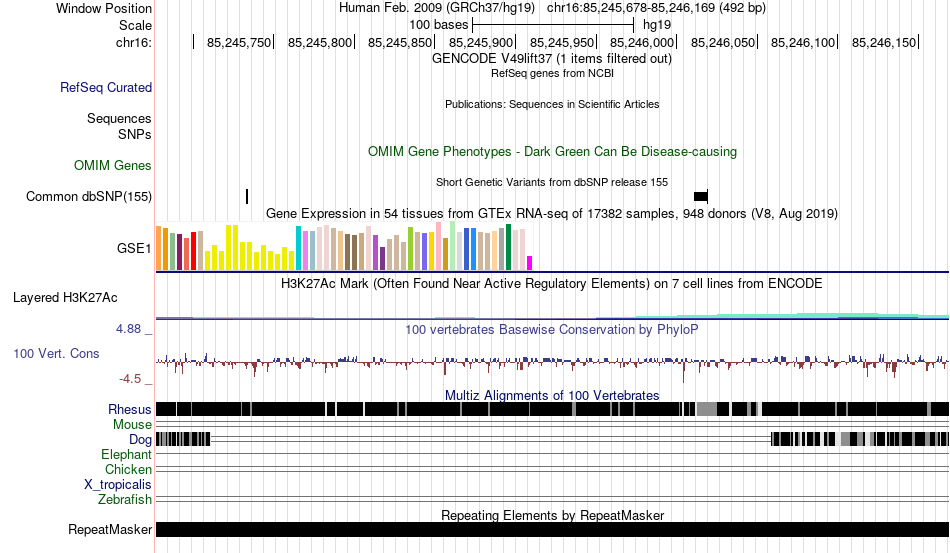Click the Window Position label
The height and width of the screenshot is (553, 950).
[x=104, y=8]
